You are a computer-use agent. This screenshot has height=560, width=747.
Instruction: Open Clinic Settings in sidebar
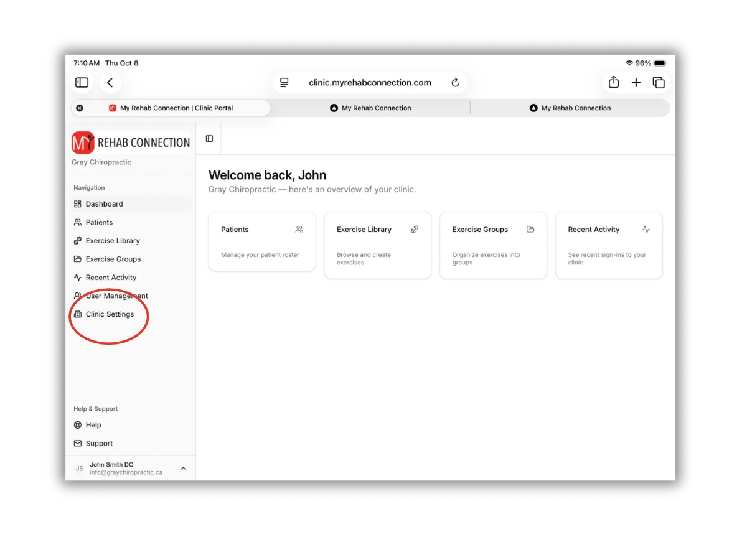coord(131,314)
